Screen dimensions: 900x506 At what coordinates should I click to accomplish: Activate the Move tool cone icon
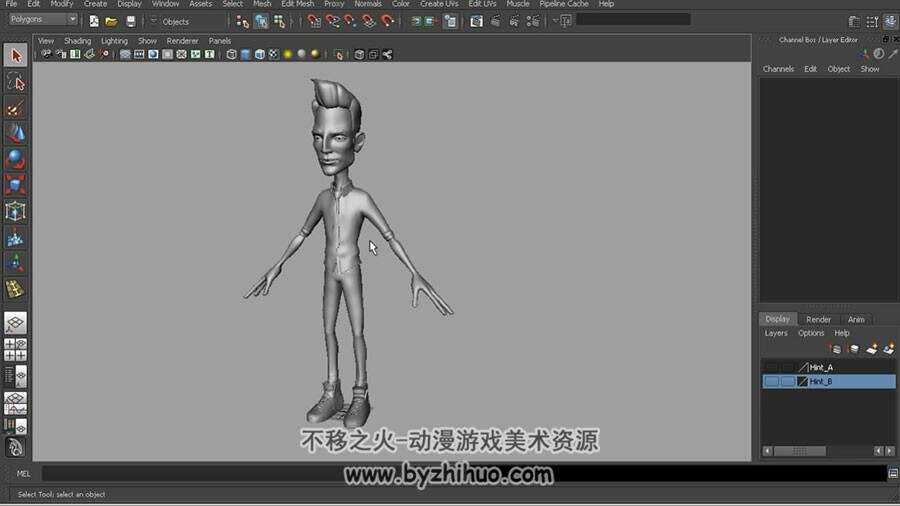coord(15,134)
